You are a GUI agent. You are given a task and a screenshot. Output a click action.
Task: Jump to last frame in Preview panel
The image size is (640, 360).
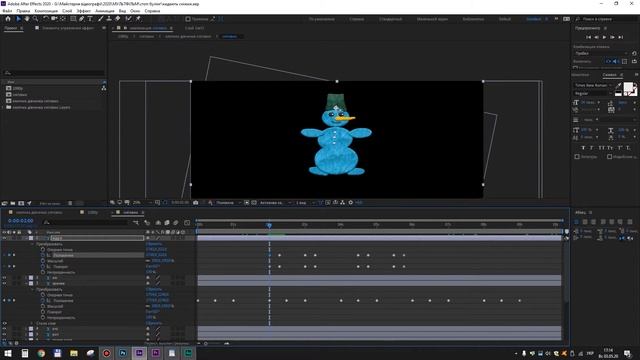pyautogui.click(x=620, y=37)
